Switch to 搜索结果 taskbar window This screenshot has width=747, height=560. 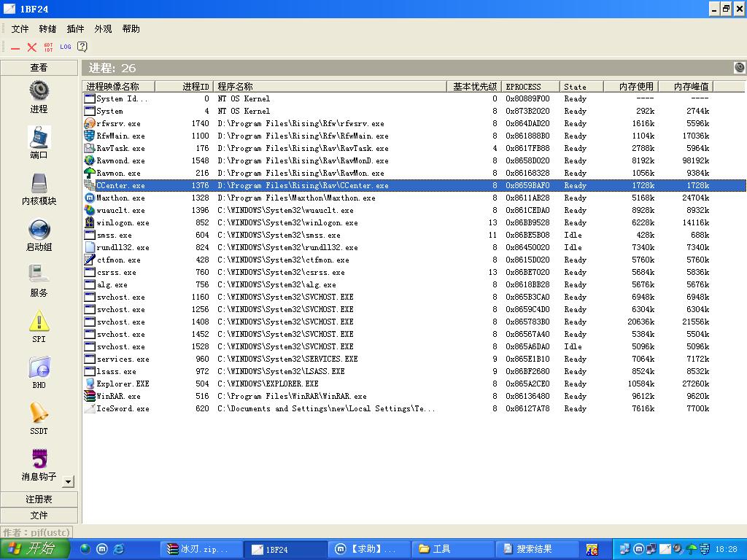[x=538, y=549]
